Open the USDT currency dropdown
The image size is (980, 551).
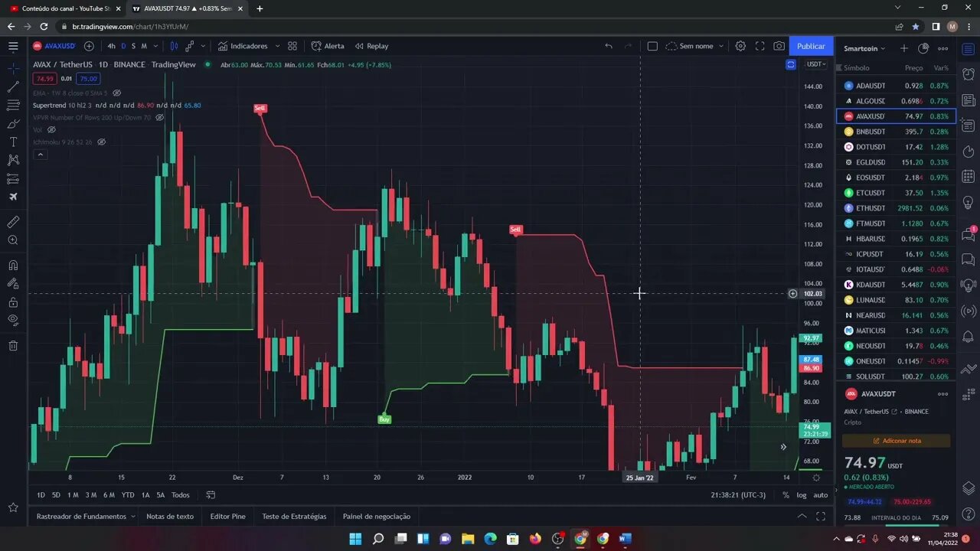tap(816, 64)
